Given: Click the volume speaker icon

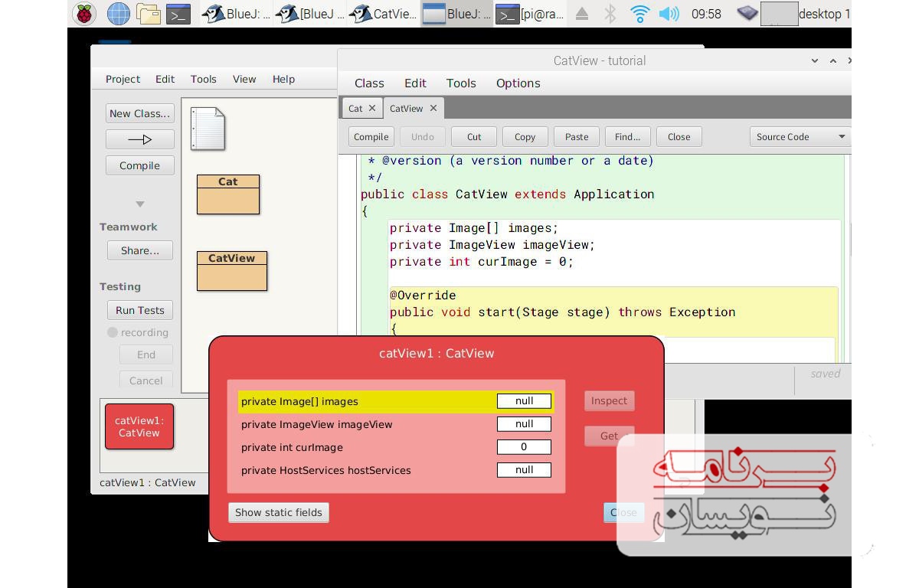Looking at the screenshot, I should click(x=669, y=14).
